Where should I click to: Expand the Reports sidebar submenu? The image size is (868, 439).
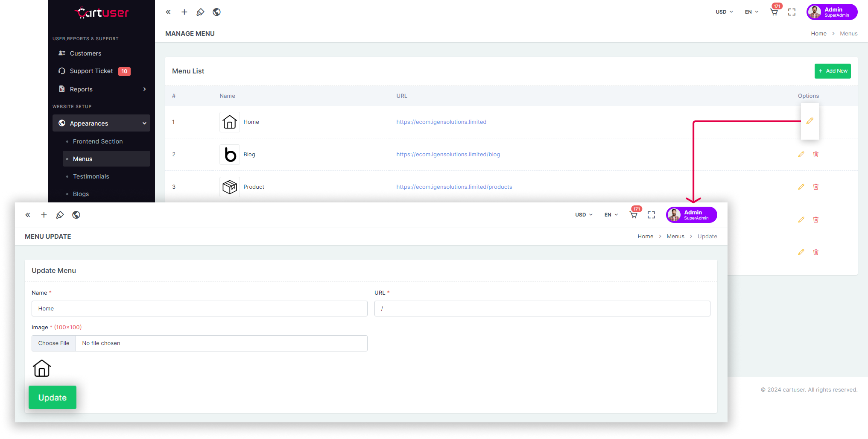pyautogui.click(x=101, y=89)
